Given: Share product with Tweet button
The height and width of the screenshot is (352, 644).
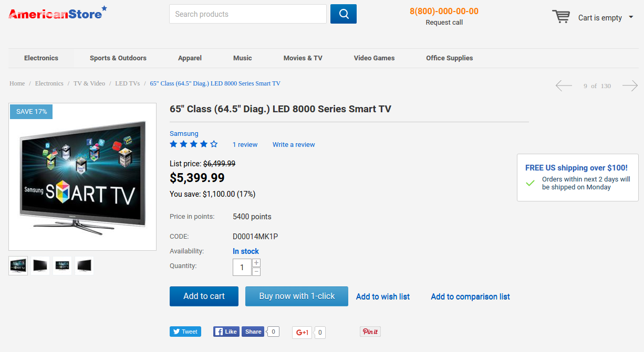Looking at the screenshot, I should tap(185, 332).
